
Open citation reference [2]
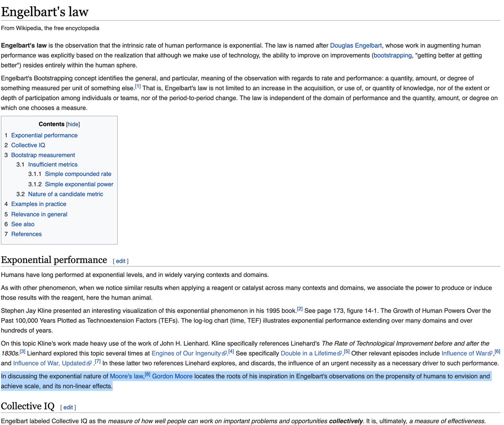point(300,309)
